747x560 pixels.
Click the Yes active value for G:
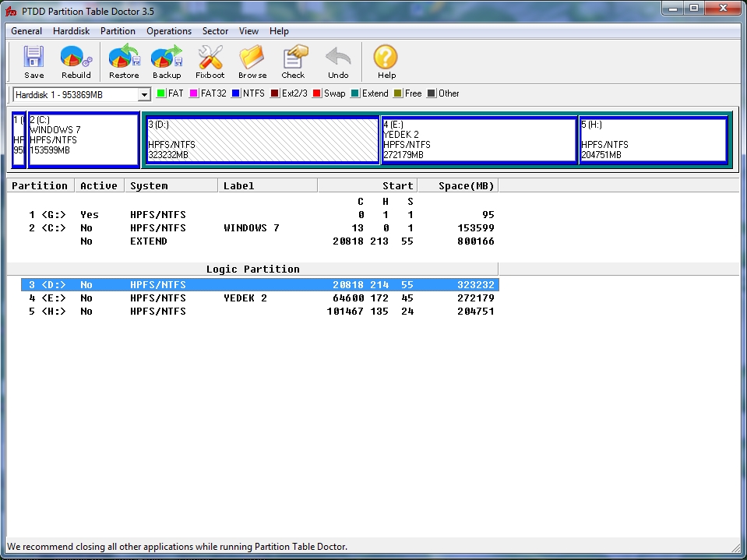click(x=89, y=215)
